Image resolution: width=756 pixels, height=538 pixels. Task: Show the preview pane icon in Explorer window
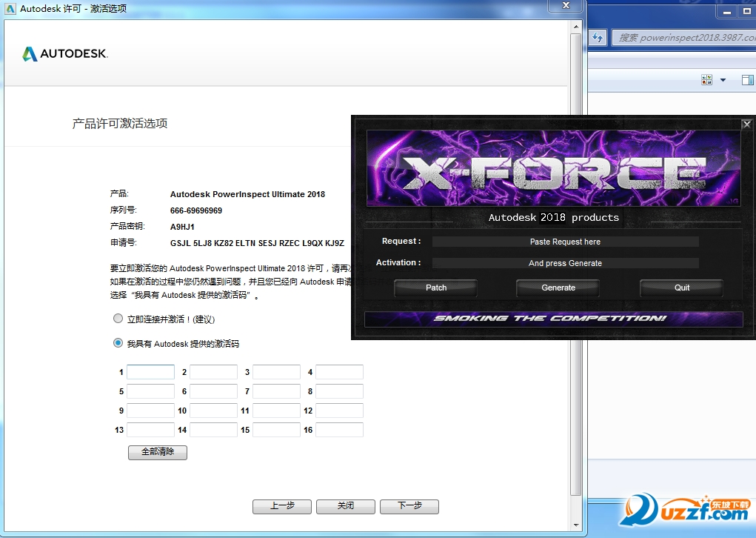tap(748, 79)
